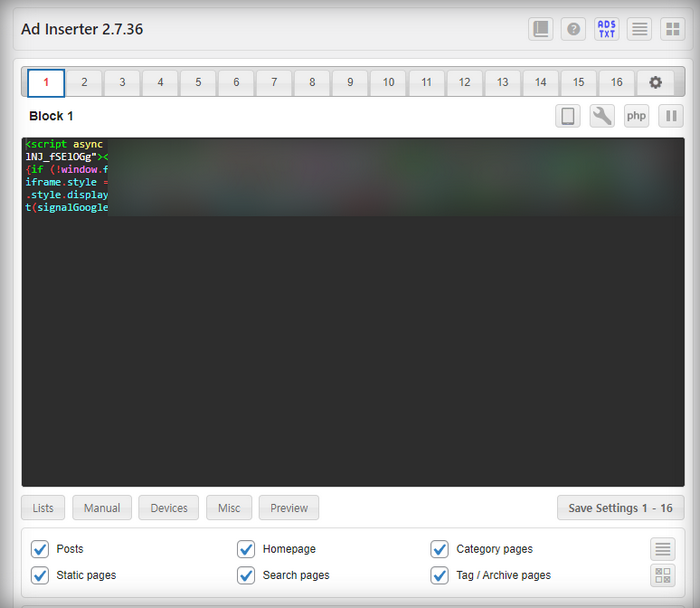Open the Block 1 device preview icon
The width and height of the screenshot is (700, 608).
568,117
